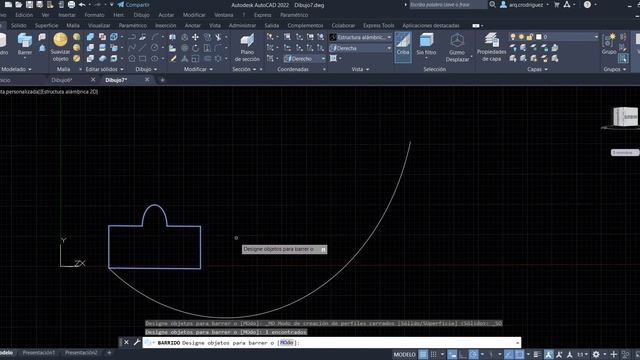Select the Rectangle tool in Dibujo panel

click(x=142, y=59)
